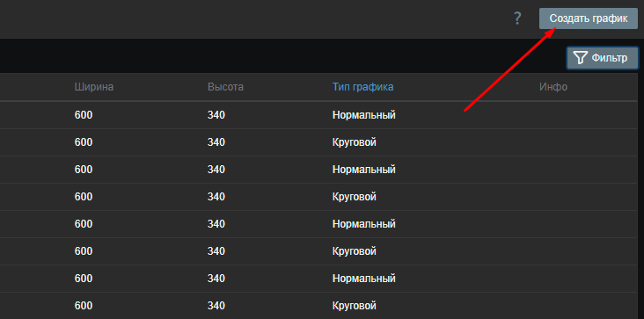Select Круговой type in the fourth row

click(x=354, y=197)
